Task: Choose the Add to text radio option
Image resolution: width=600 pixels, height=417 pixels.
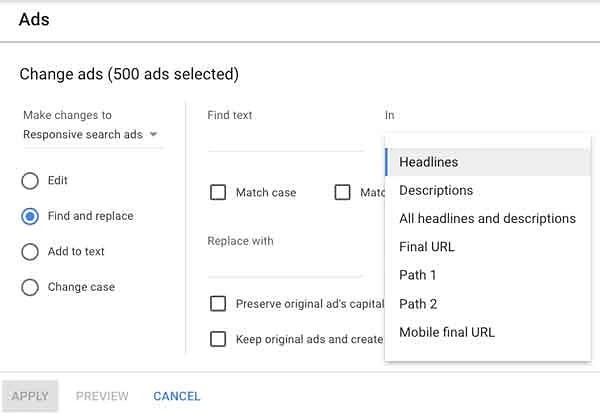Action: point(30,252)
